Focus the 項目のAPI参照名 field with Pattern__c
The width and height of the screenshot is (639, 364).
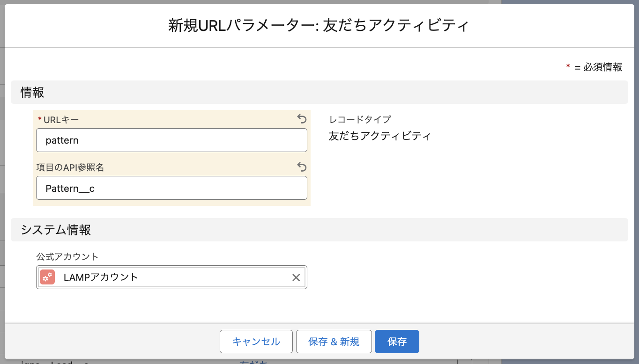click(171, 188)
